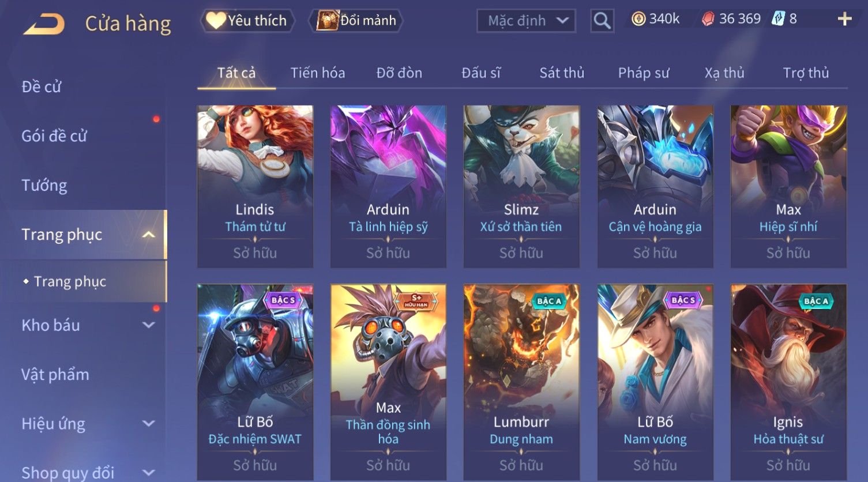Switch to the Tiến hóa tab
The width and height of the screenshot is (868, 482).
[x=317, y=73]
